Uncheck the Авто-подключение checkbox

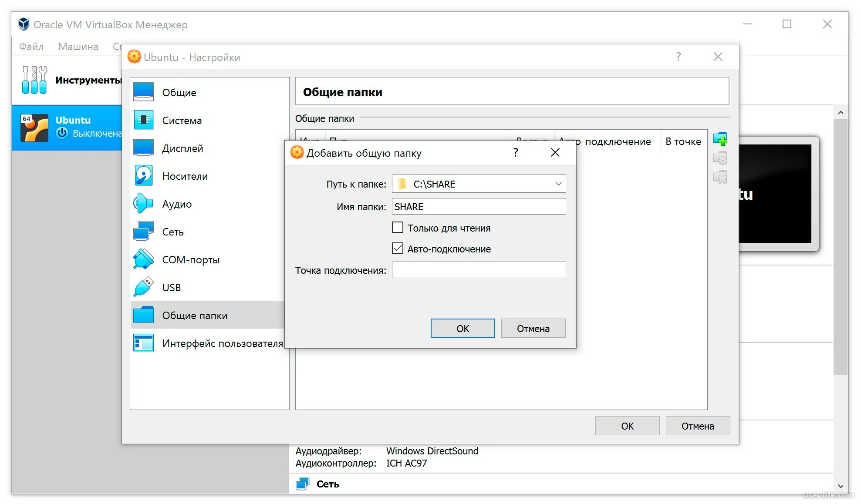(x=397, y=249)
